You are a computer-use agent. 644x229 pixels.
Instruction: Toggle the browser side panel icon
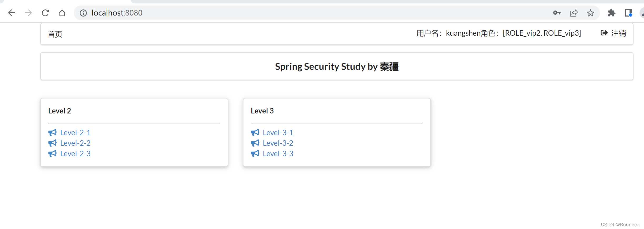pos(628,13)
